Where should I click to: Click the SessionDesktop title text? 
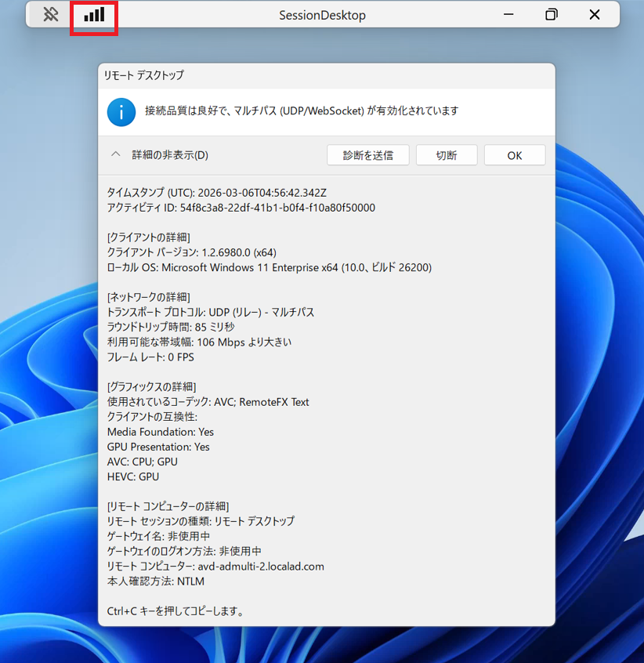tap(322, 15)
